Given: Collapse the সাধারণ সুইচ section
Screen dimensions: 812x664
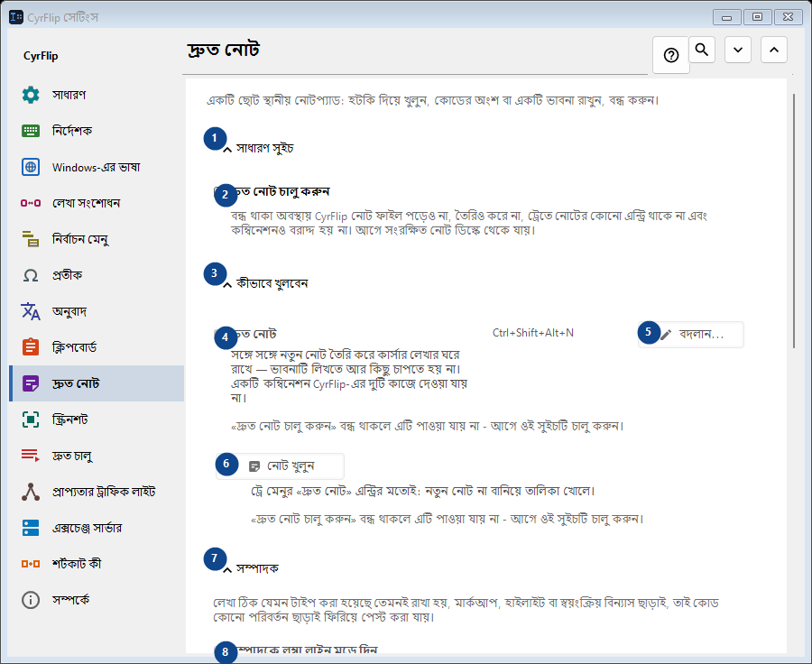Looking at the screenshot, I should click(226, 150).
